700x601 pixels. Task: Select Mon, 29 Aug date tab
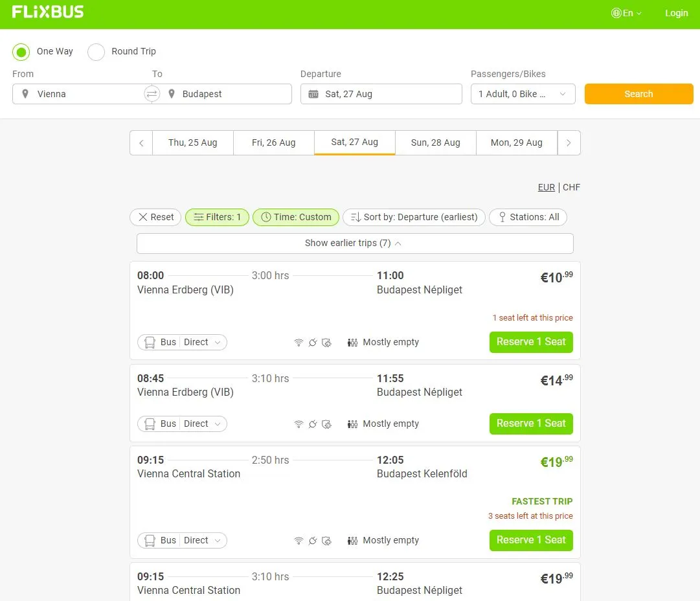[517, 143]
